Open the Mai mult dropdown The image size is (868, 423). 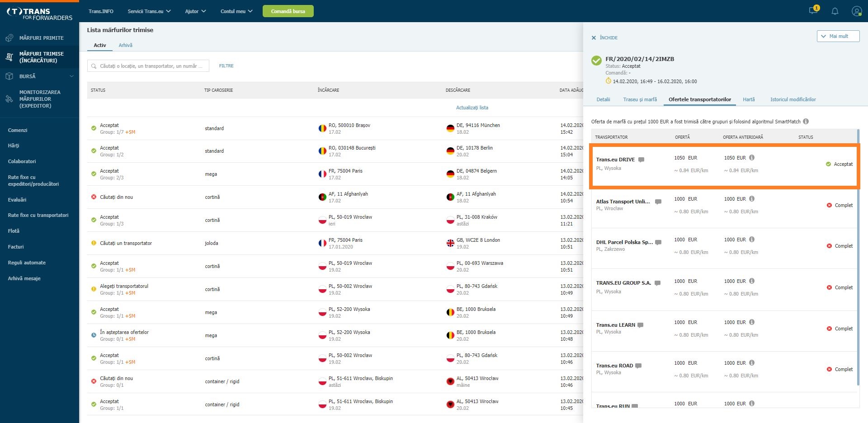838,36
